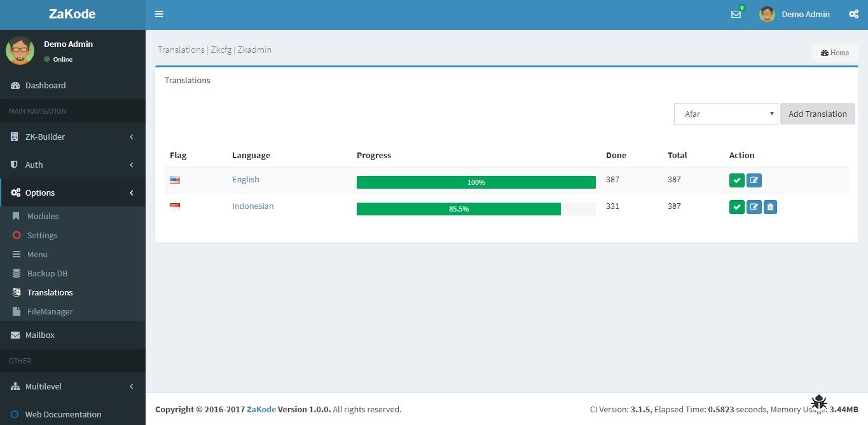Open Backup DB page

pyautogui.click(x=72, y=273)
